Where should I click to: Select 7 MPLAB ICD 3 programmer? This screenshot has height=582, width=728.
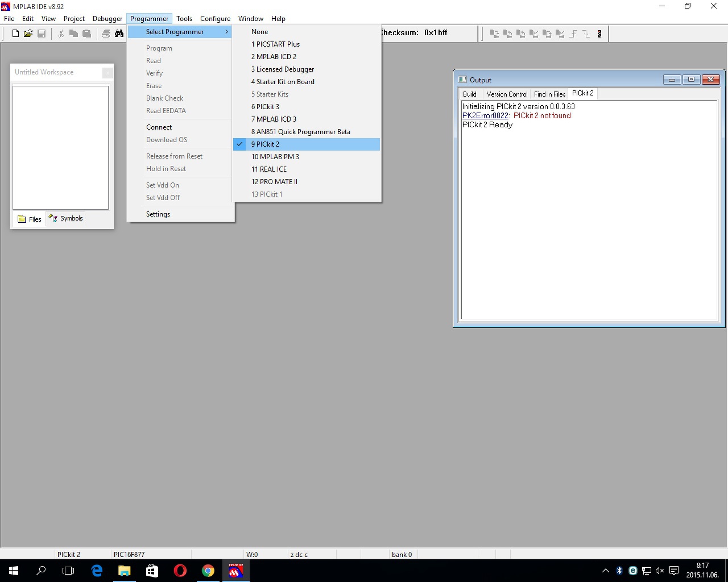pos(307,119)
